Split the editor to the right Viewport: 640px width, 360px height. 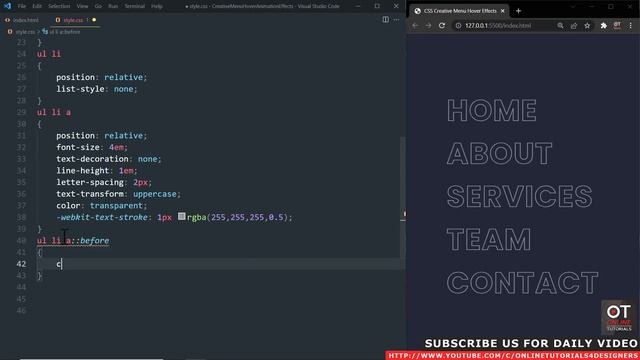click(x=385, y=20)
